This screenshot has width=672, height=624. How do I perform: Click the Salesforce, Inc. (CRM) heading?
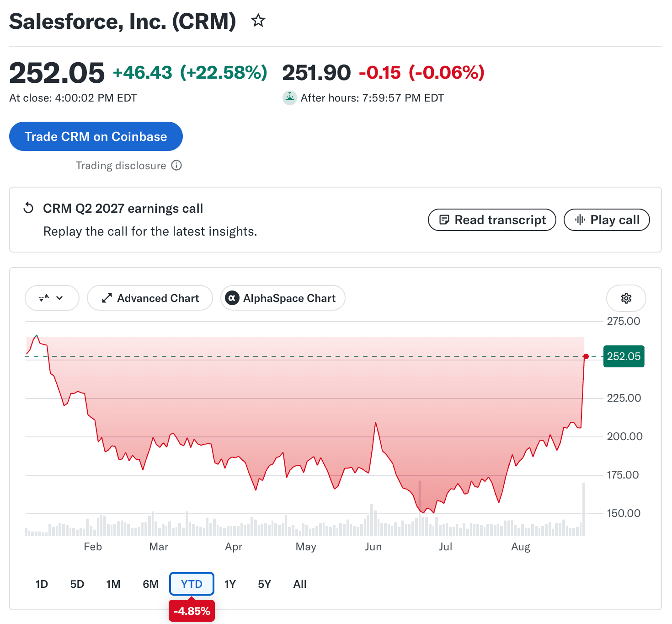point(123,22)
